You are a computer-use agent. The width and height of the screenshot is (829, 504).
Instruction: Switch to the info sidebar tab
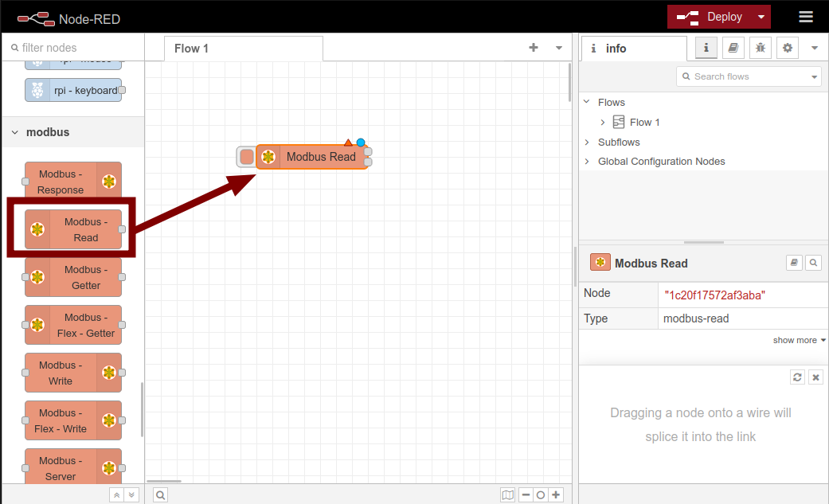click(x=616, y=49)
